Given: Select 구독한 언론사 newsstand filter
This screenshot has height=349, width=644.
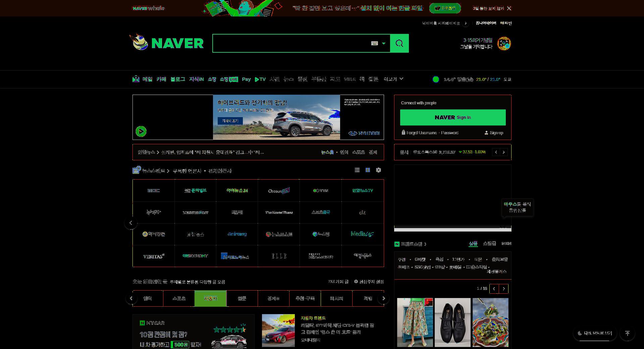Looking at the screenshot, I should pyautogui.click(x=187, y=171).
